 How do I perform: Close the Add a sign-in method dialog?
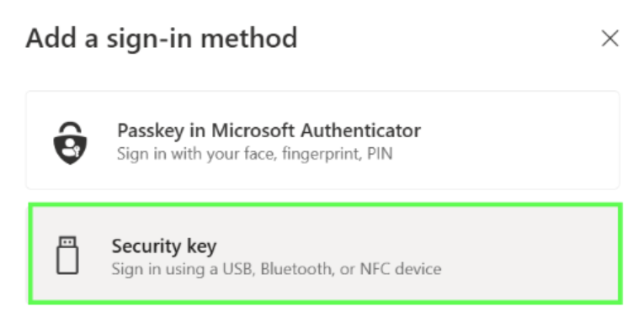[610, 39]
